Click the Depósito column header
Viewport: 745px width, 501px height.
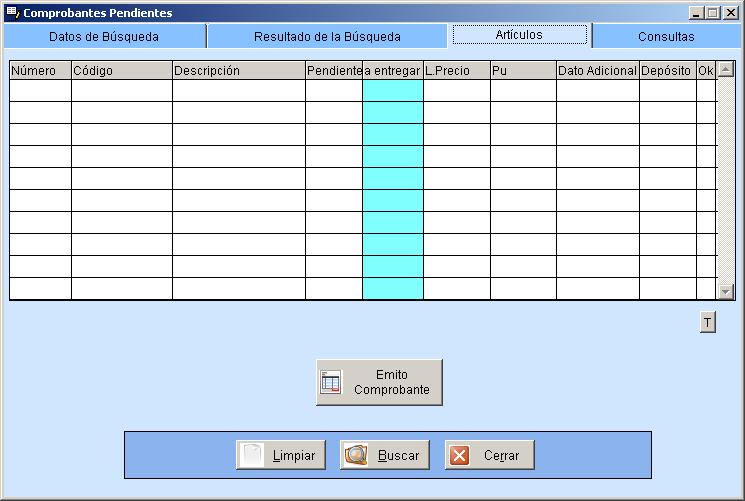point(667,71)
